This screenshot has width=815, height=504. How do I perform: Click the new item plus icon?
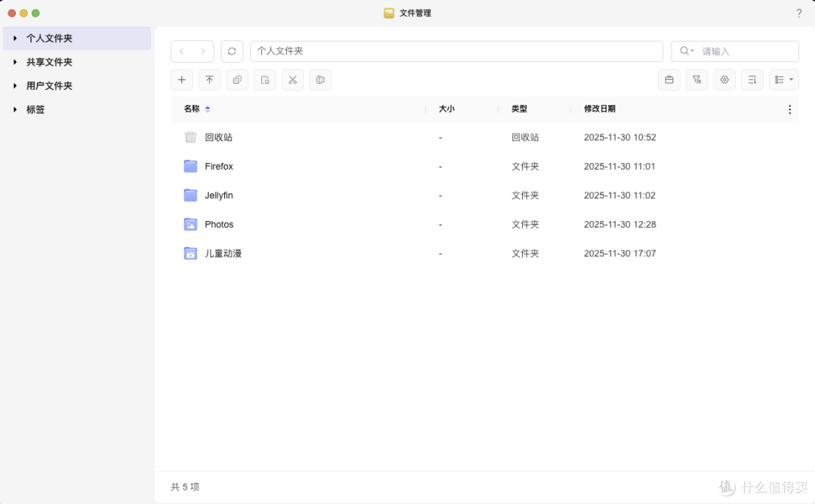click(x=182, y=80)
